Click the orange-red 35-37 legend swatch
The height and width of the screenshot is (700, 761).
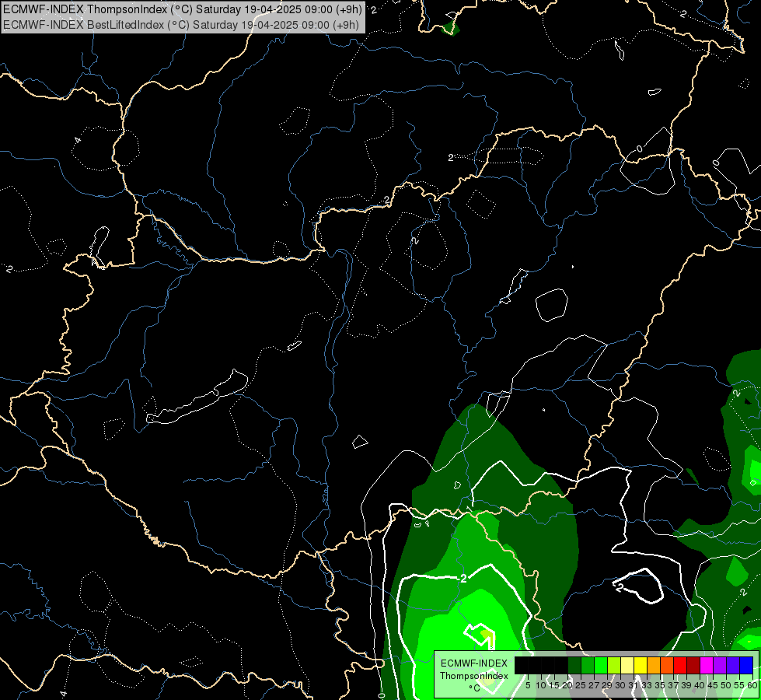667,665
